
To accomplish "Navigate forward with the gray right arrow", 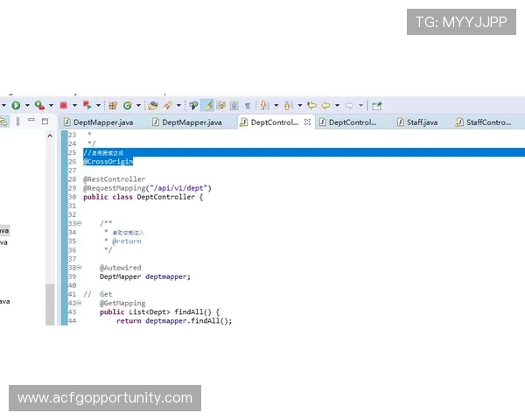I will point(349,105).
